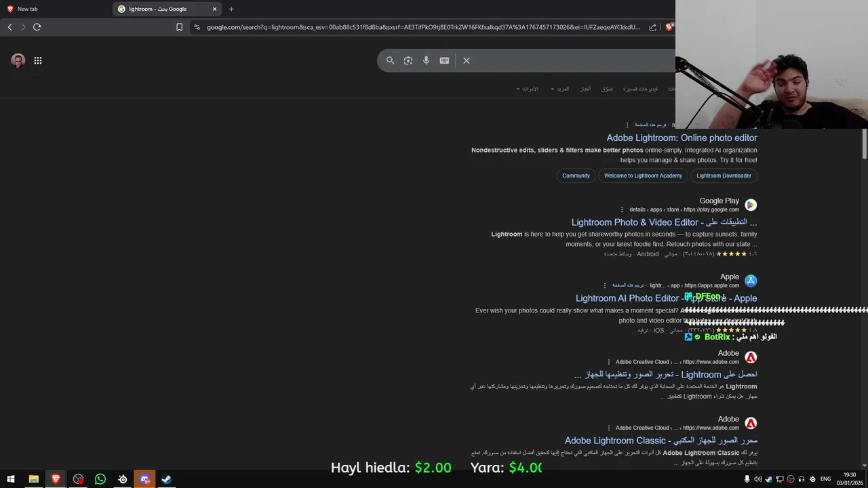Click the Google search magnifier icon
This screenshot has height=488, width=868.
[x=390, y=60]
